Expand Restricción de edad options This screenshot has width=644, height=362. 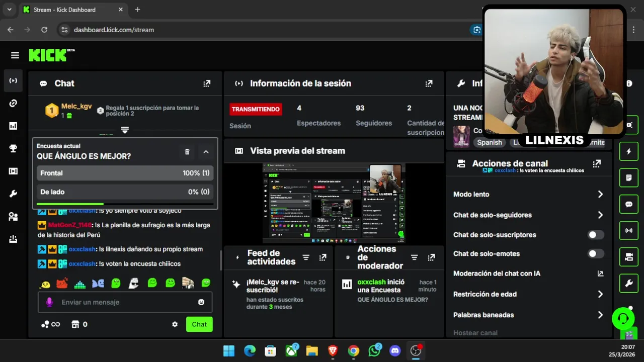tap(600, 294)
